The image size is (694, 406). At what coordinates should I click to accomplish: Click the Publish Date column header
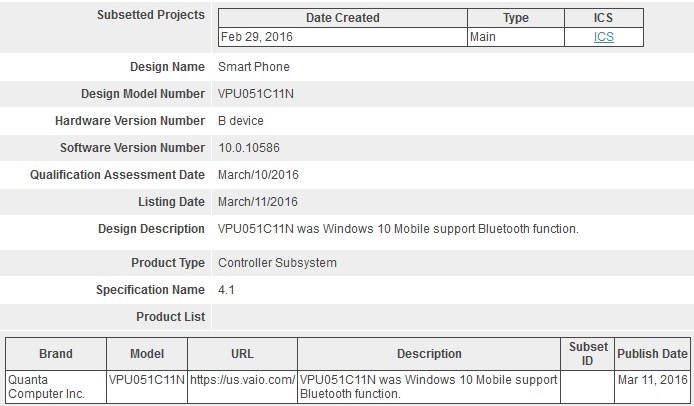coord(652,354)
